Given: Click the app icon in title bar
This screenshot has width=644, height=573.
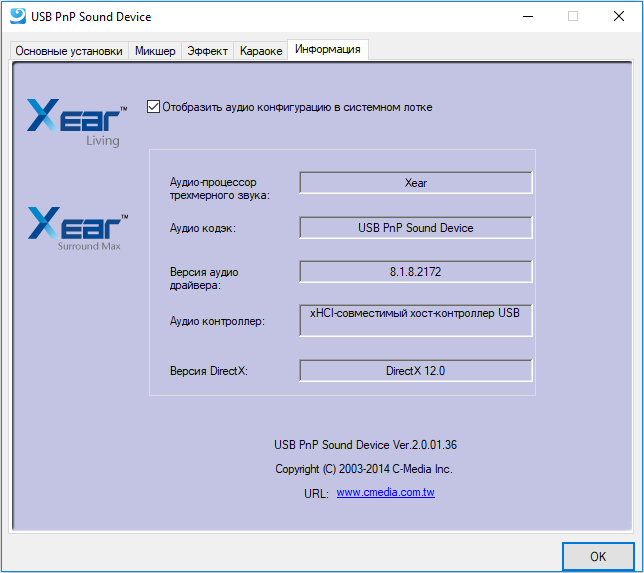Looking at the screenshot, I should click(x=18, y=16).
